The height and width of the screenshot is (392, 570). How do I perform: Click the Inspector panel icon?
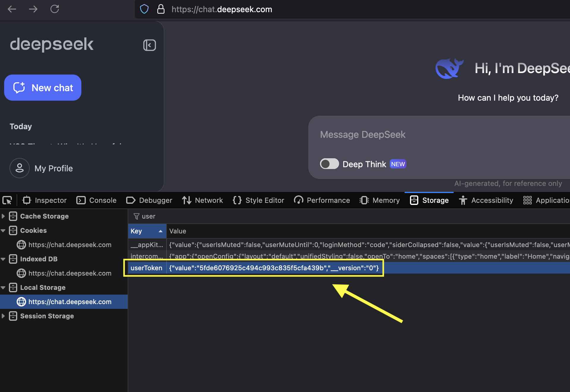(27, 200)
